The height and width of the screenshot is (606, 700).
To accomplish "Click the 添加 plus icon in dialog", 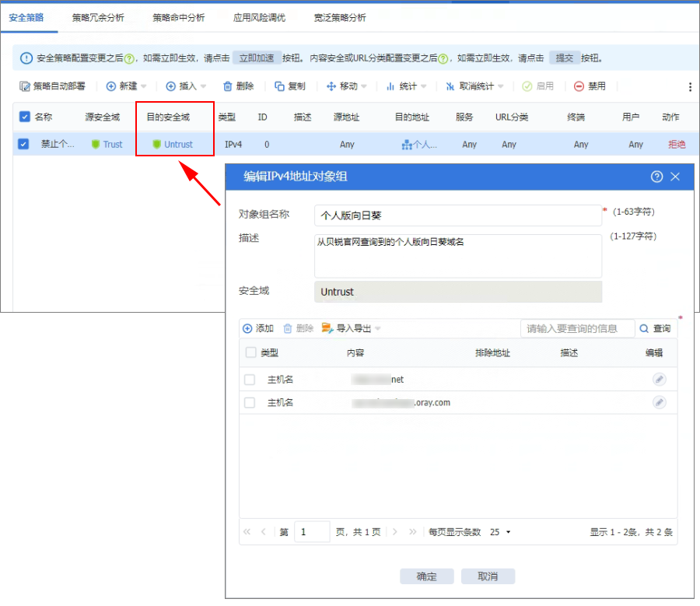I will pyautogui.click(x=247, y=329).
